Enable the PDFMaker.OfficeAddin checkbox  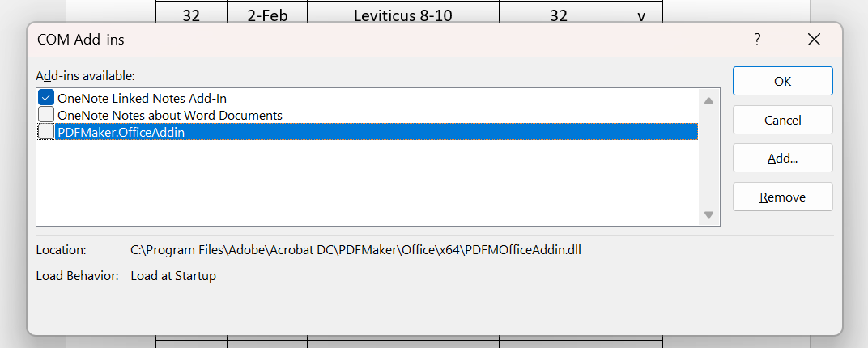tap(47, 132)
